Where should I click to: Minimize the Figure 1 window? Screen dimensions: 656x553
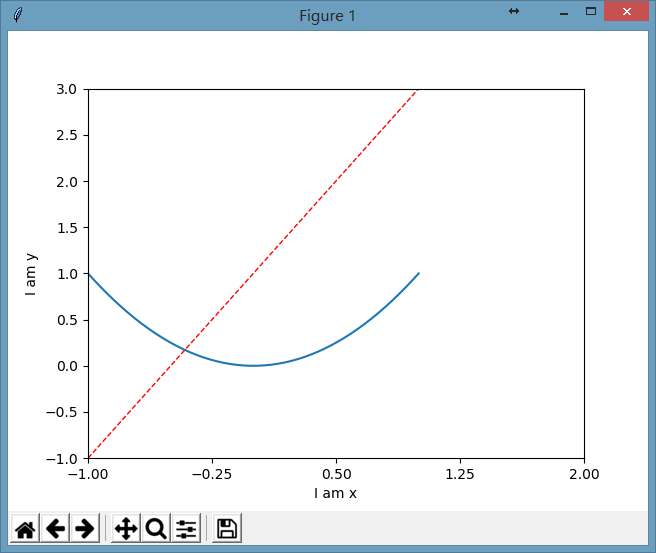click(564, 14)
